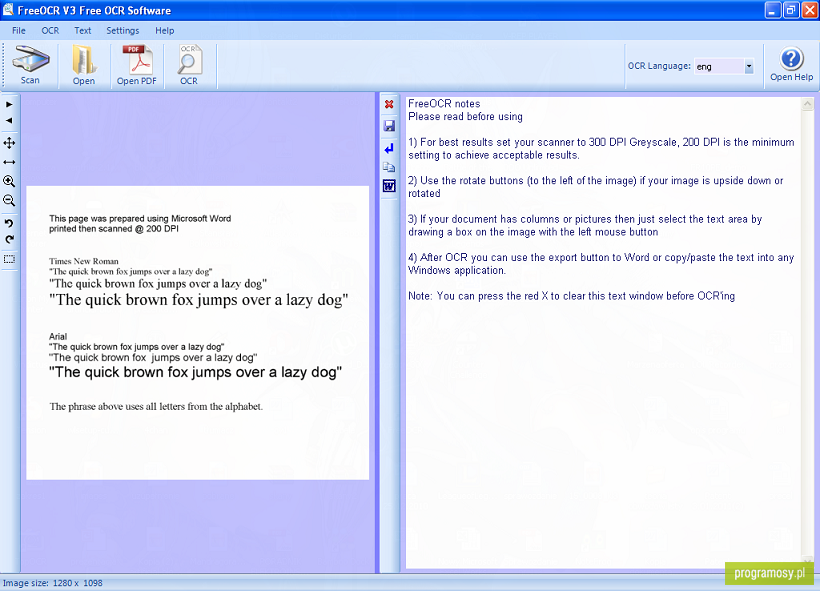Open an image file with the Open folder icon
This screenshot has height=591, width=820.
(x=84, y=65)
